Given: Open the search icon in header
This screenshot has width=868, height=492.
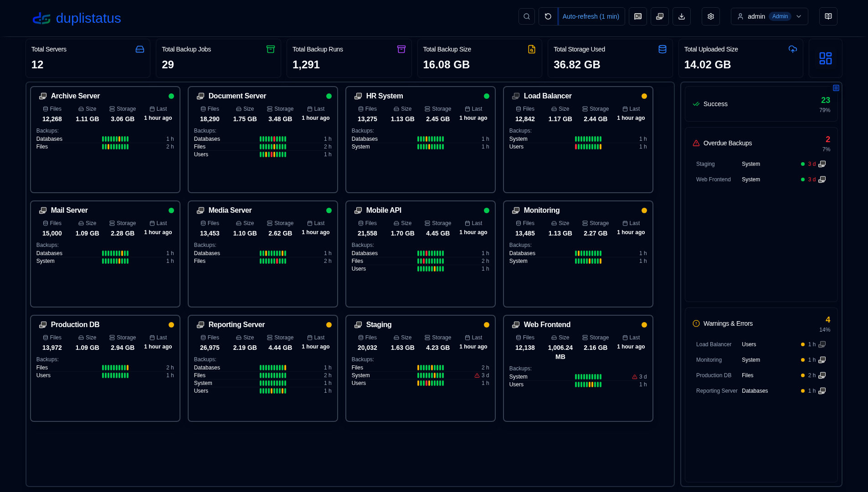Looking at the screenshot, I should pyautogui.click(x=527, y=16).
